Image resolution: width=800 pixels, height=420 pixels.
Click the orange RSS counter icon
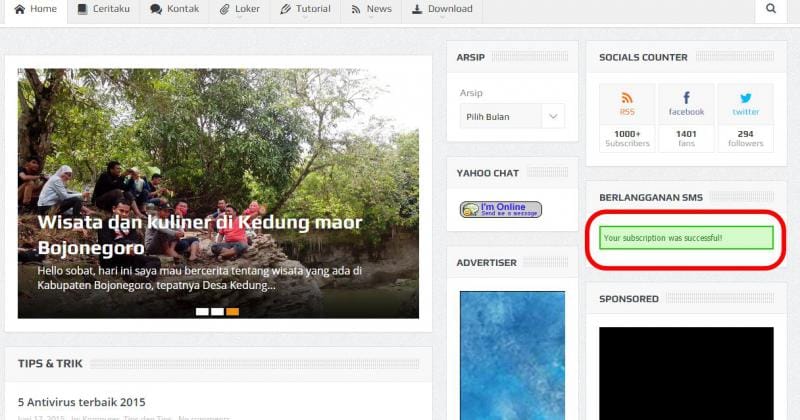[627, 97]
